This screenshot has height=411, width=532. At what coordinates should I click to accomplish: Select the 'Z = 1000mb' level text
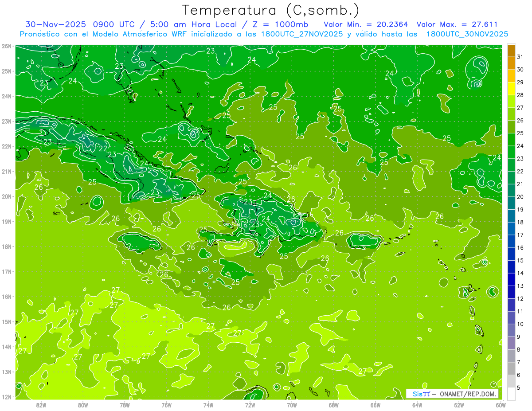280,24
